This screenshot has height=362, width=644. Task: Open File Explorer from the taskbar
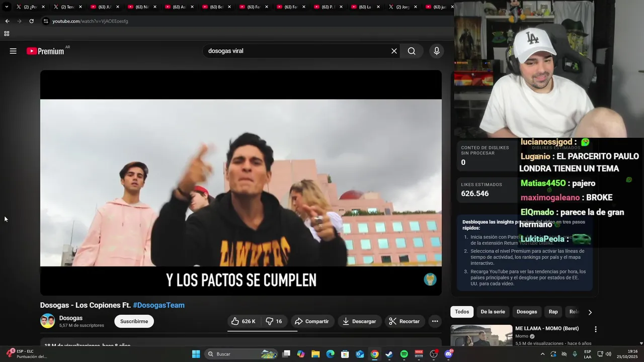[315, 354]
